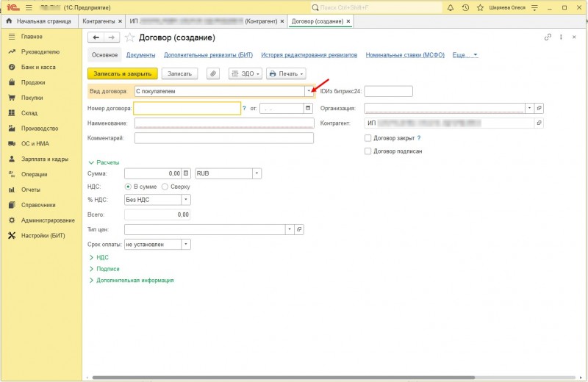Open Дополнительные реквизиты (БИТ) link
588x382 pixels.
(x=208, y=55)
